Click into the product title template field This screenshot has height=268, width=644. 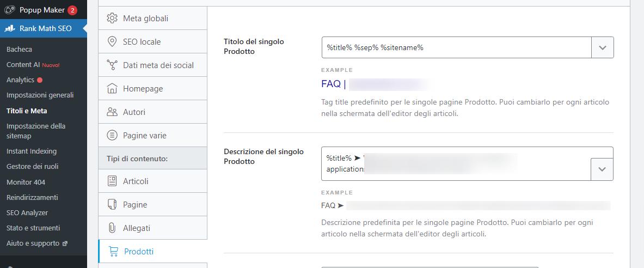(x=456, y=48)
